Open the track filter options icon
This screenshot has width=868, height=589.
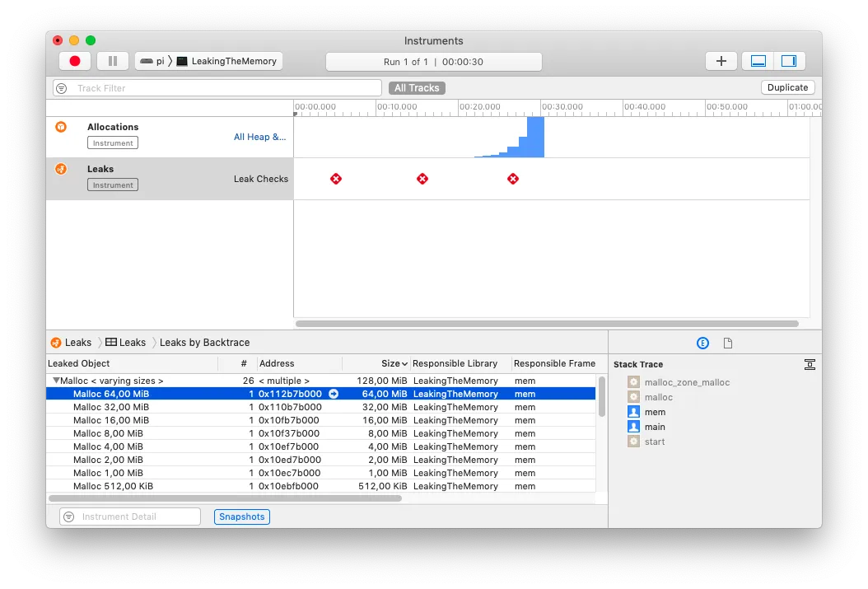62,89
